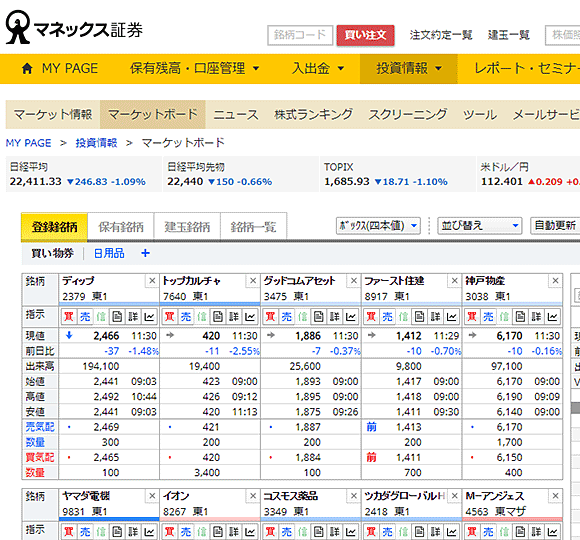Remove 神戸物産 card with its X button
This screenshot has width=580, height=540.
point(555,281)
